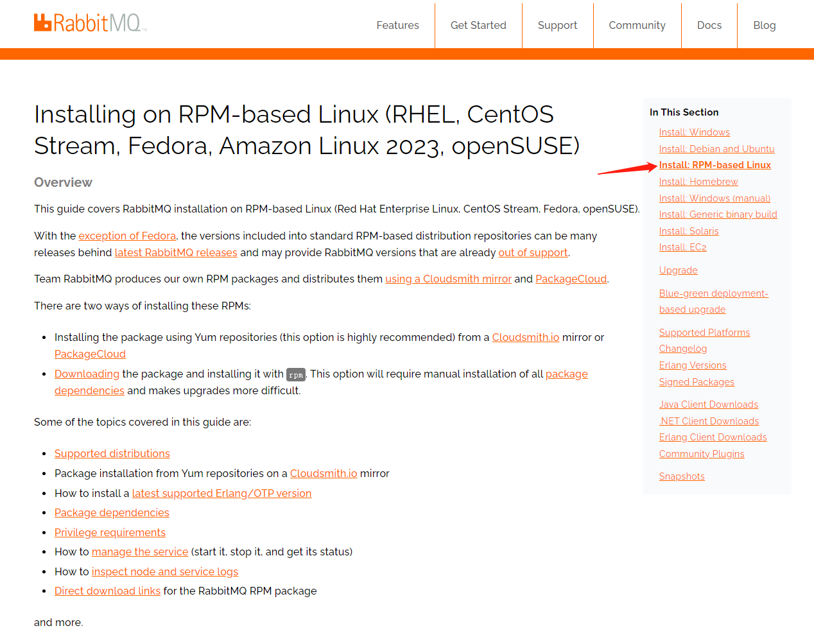
Task: Open the Community menu item
Action: pos(637,25)
